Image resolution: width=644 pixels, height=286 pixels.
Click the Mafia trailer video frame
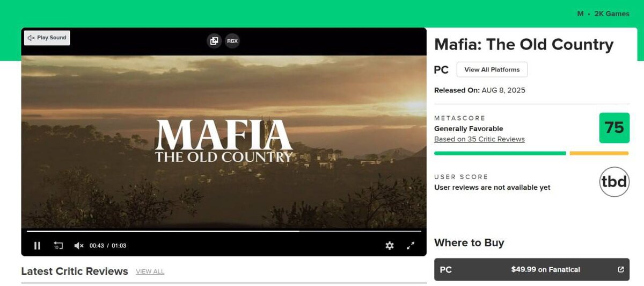(x=224, y=142)
